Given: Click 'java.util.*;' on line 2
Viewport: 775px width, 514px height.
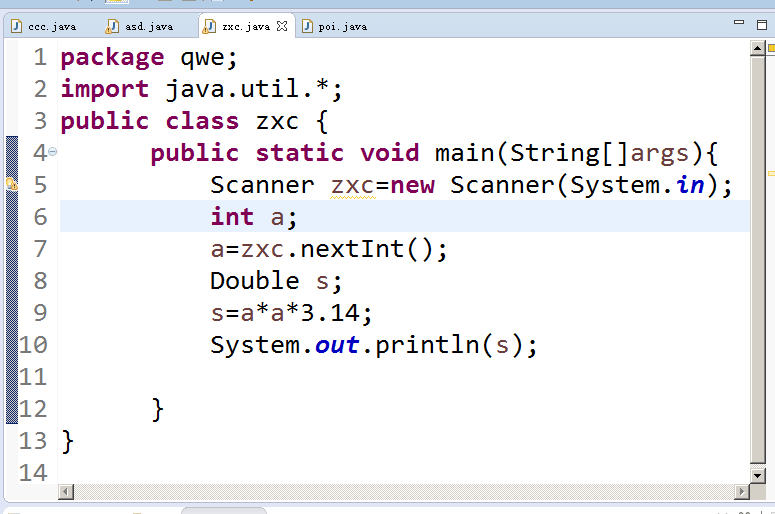Looking at the screenshot, I should click(254, 89).
